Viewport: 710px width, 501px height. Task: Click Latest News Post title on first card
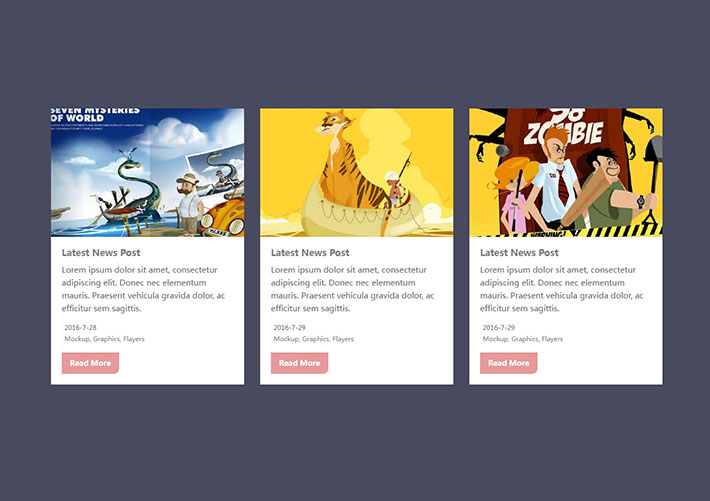point(101,253)
